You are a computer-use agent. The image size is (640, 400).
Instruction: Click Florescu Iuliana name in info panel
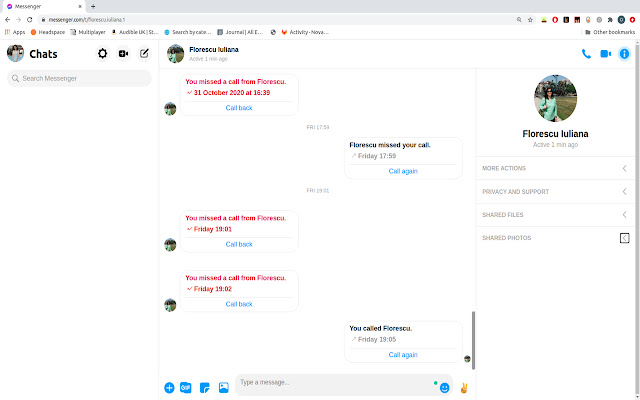point(555,134)
